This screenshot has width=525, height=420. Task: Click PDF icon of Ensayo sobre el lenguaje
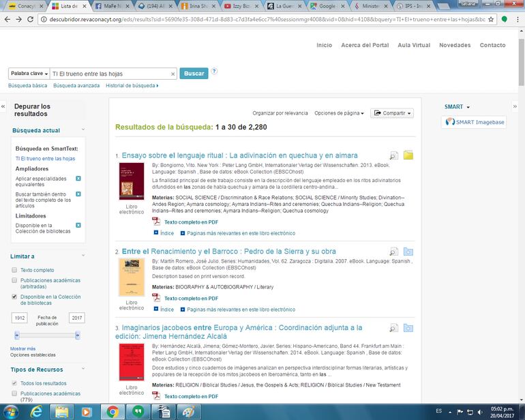tap(156, 222)
